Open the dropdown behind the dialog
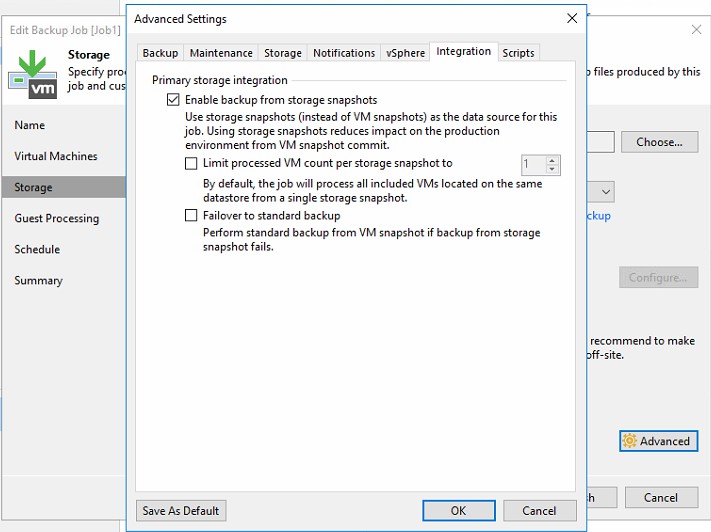 click(606, 191)
